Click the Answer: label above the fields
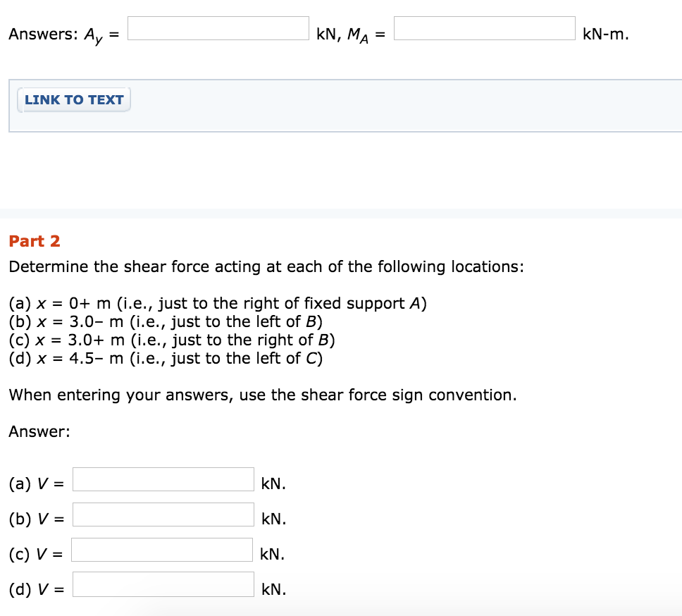The width and height of the screenshot is (682, 616). (x=32, y=431)
